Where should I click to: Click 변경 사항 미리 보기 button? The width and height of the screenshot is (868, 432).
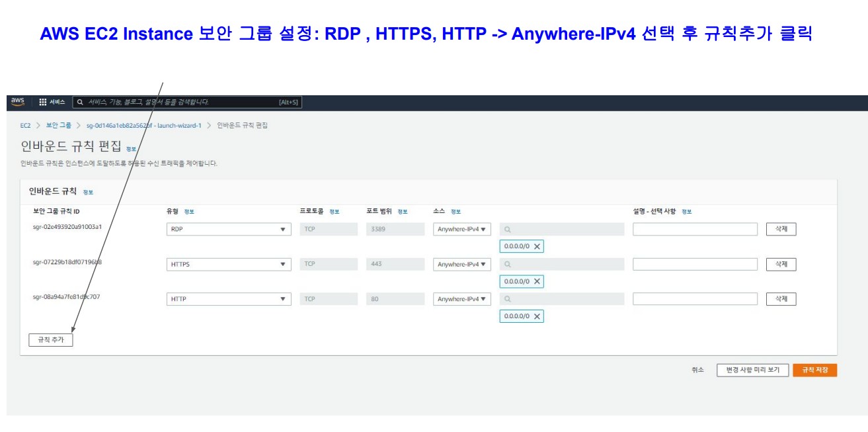pyautogui.click(x=752, y=370)
